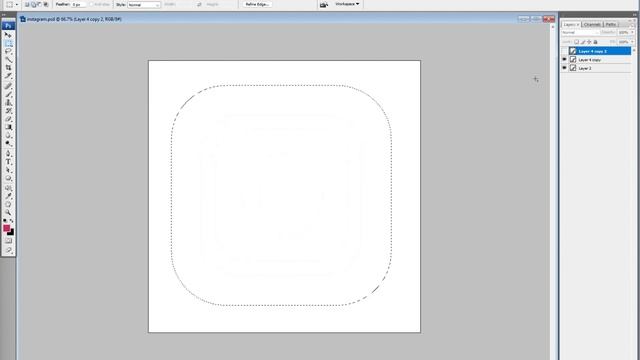Hide the Layer 4 copy layer

(x=564, y=60)
